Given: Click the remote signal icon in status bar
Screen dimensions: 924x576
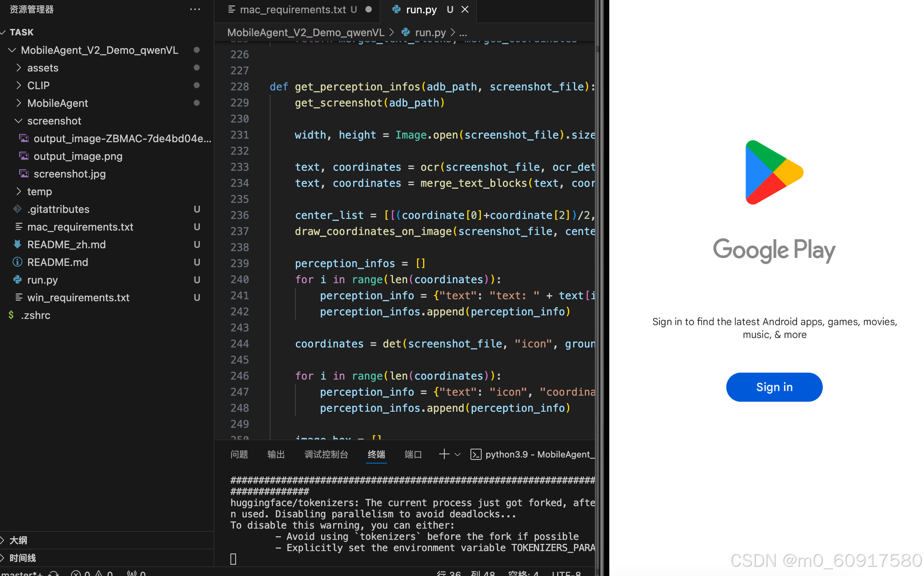Looking at the screenshot, I should click(x=132, y=574).
